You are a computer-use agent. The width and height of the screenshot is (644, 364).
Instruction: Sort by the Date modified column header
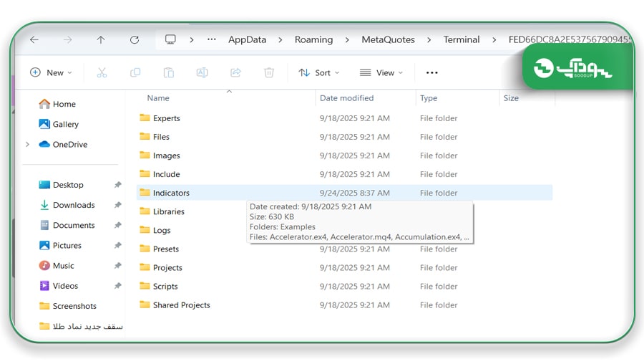[x=346, y=98]
